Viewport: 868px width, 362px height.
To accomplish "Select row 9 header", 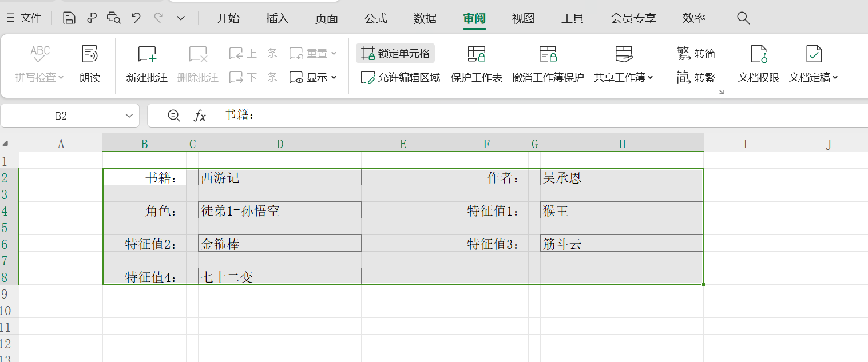I will (x=9, y=294).
